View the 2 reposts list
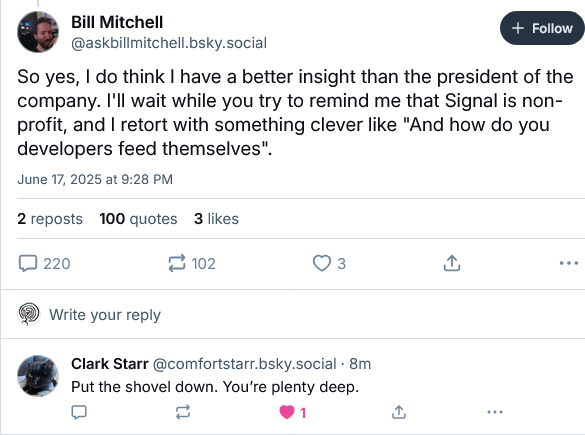This screenshot has width=585, height=435. point(50,219)
